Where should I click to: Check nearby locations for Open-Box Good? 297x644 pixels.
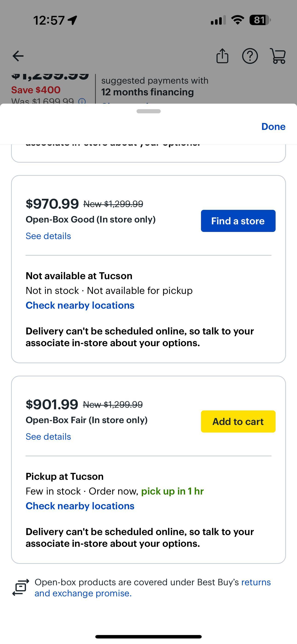pos(80,305)
